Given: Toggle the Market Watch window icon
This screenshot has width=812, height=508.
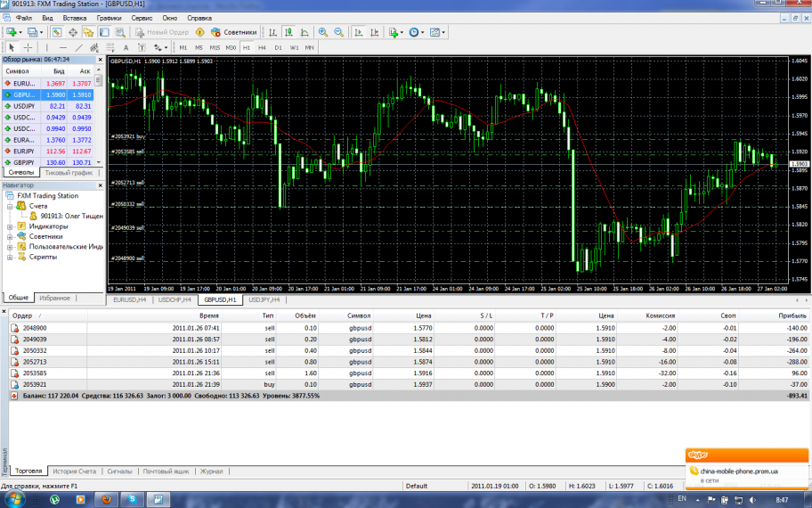Looking at the screenshot, I should tap(56, 32).
